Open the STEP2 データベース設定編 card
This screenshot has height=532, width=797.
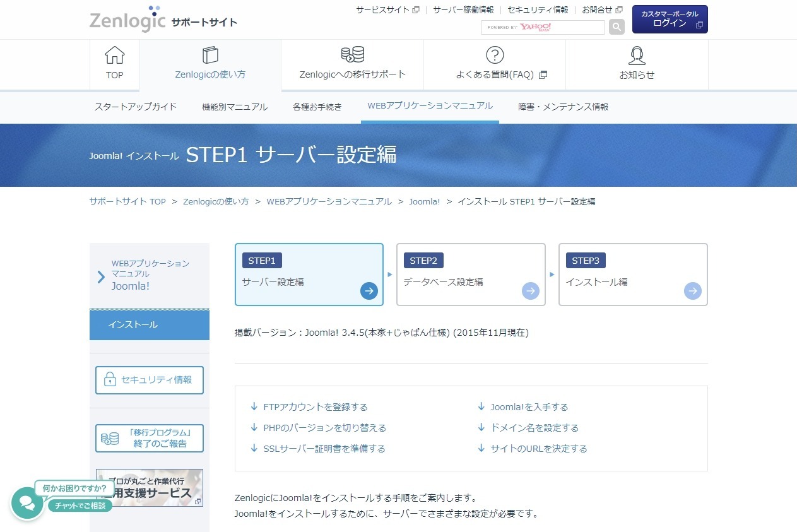coord(471,275)
